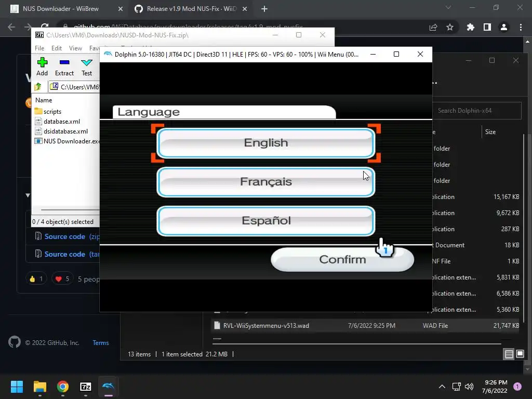This screenshot has width=532, height=399.
Task: Close the NUS Downloader WiiBrew tab
Action: [x=120, y=9]
